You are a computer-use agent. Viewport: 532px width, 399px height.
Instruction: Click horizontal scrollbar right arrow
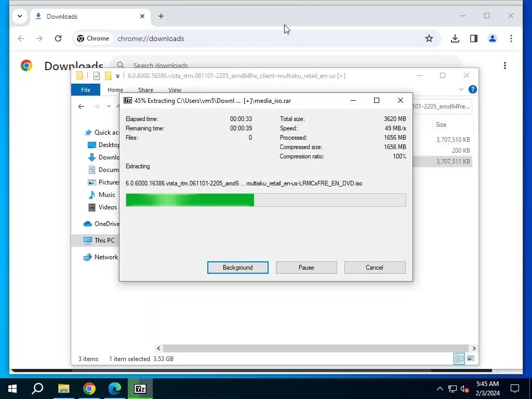point(474,348)
